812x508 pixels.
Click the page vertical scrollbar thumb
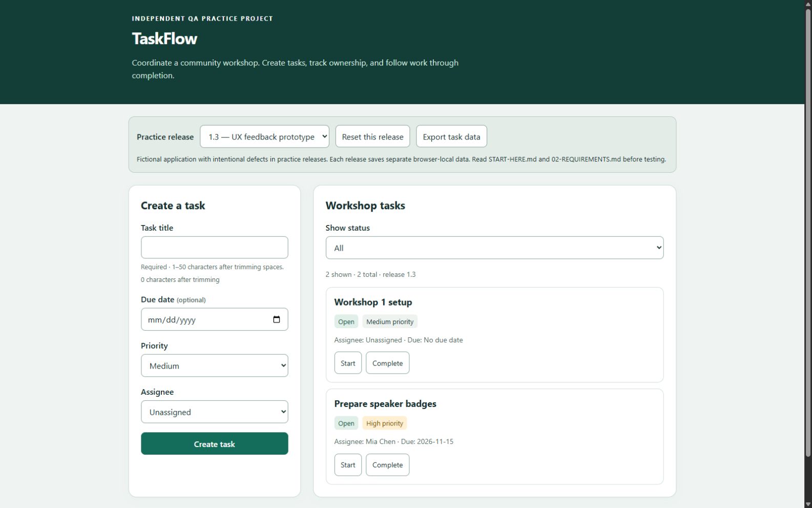click(808, 233)
